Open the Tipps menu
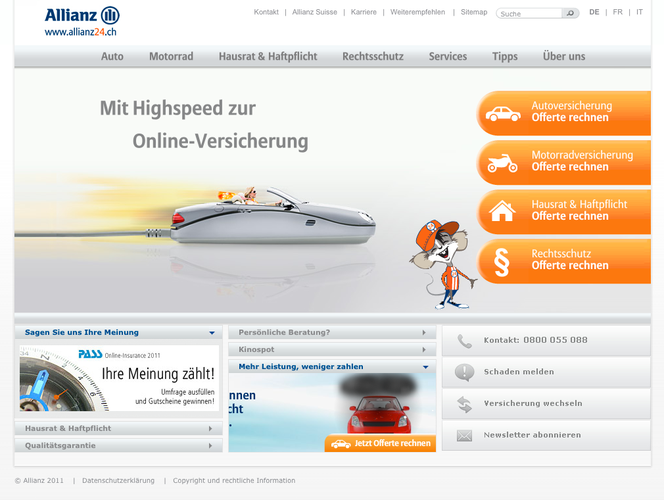This screenshot has width=664, height=500. 505,56
